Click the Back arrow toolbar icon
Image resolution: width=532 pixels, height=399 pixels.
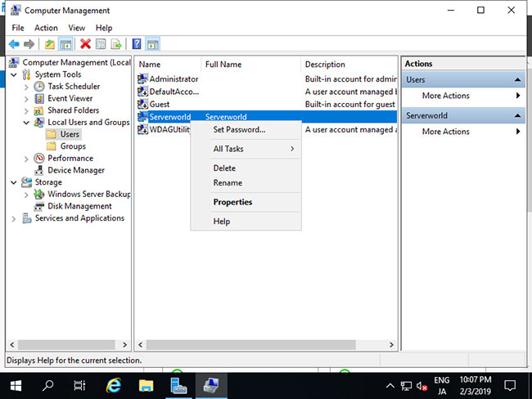pos(14,44)
